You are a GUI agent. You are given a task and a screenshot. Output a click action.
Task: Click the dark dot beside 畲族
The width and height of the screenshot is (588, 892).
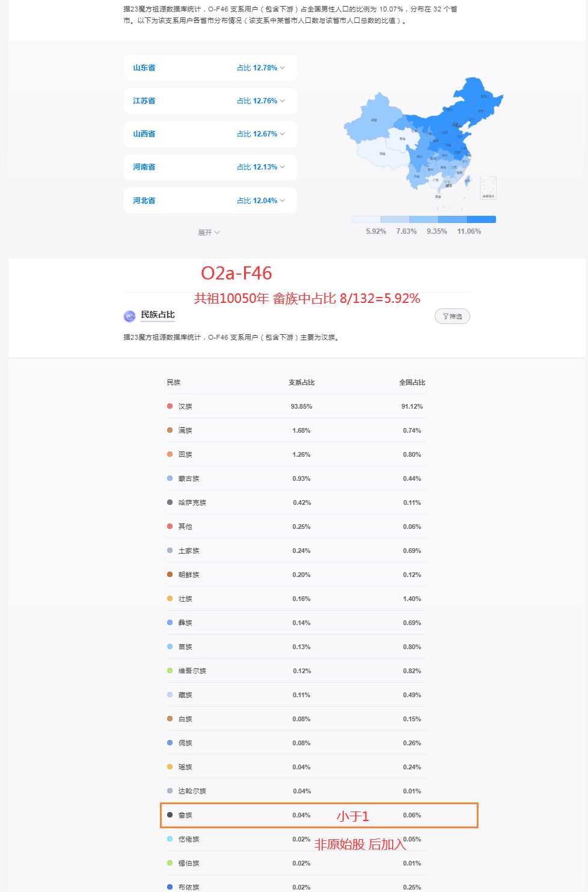(170, 815)
